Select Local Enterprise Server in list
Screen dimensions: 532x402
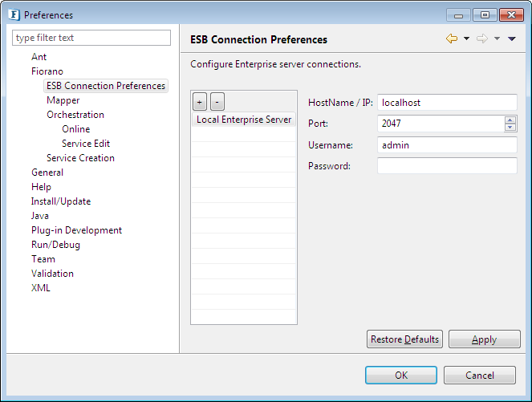coord(244,120)
